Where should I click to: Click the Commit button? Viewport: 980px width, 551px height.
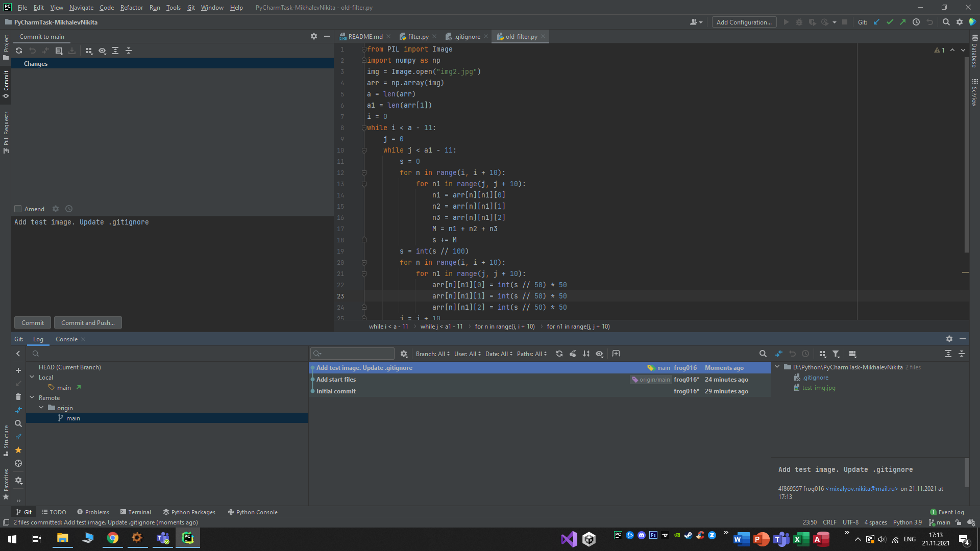pos(33,322)
